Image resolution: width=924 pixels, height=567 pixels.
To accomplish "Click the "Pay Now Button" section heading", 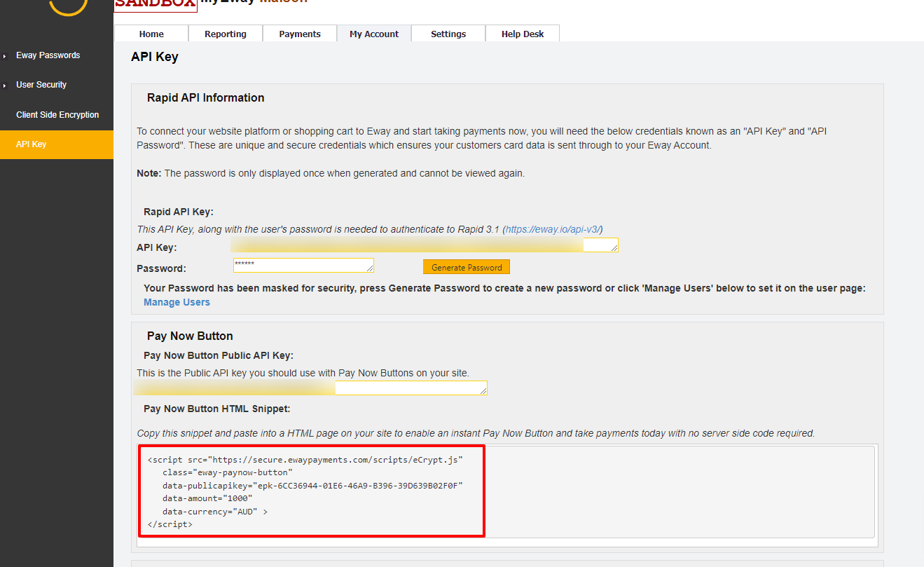I will (x=190, y=336).
